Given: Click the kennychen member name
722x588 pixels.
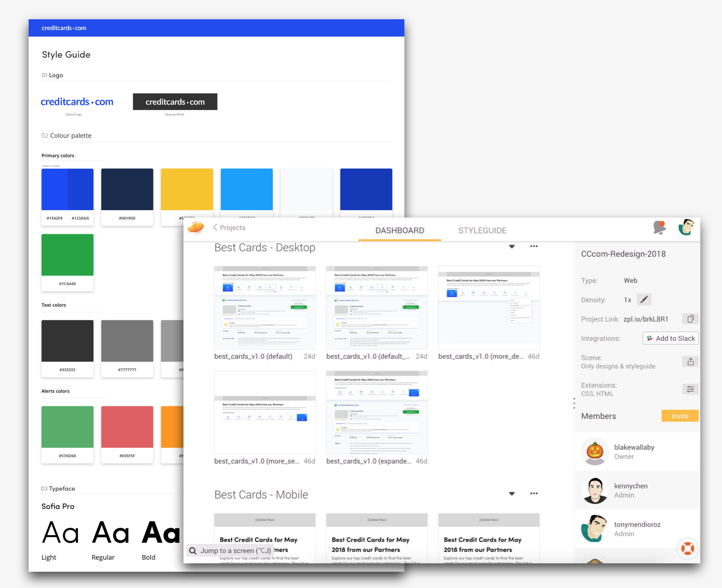Looking at the screenshot, I should click(x=631, y=486).
